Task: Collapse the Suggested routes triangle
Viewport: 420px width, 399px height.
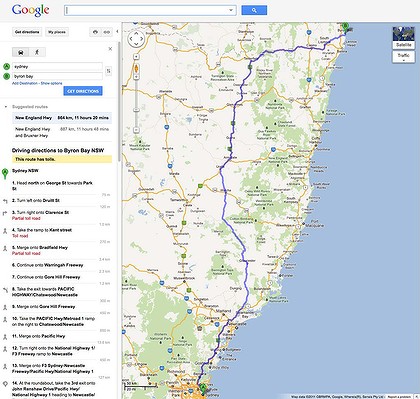Action: (6, 107)
